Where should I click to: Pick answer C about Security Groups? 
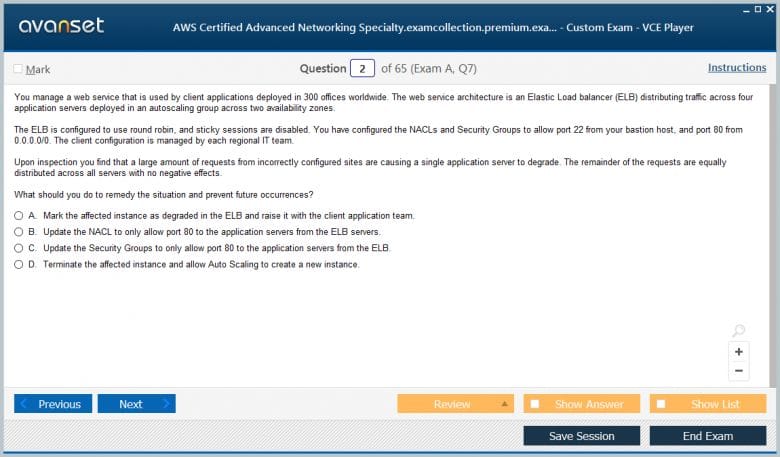19,248
